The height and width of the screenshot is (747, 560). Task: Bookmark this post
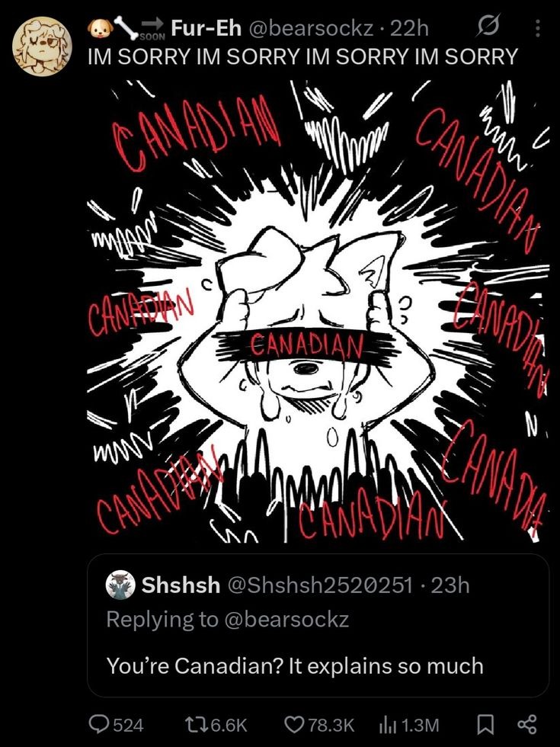[x=486, y=725]
